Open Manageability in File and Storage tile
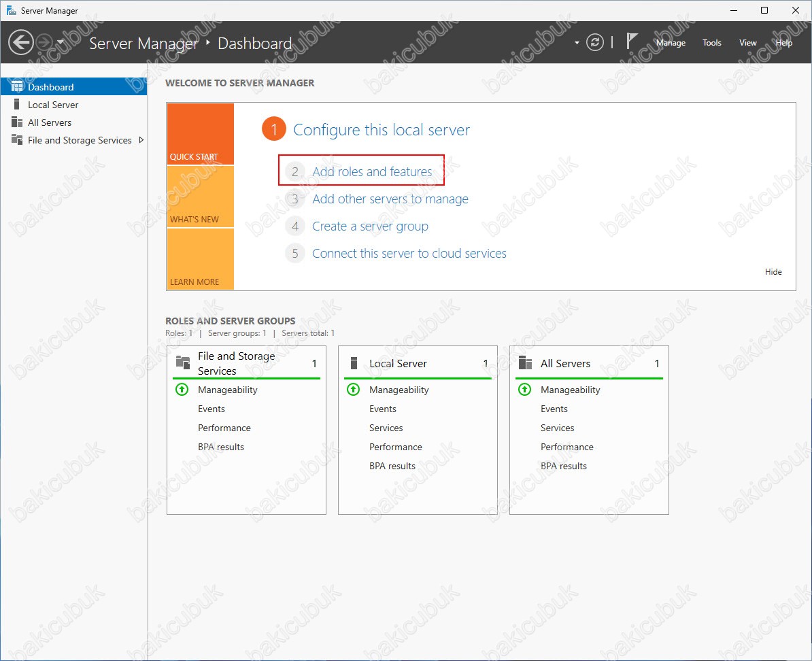 pyautogui.click(x=227, y=390)
